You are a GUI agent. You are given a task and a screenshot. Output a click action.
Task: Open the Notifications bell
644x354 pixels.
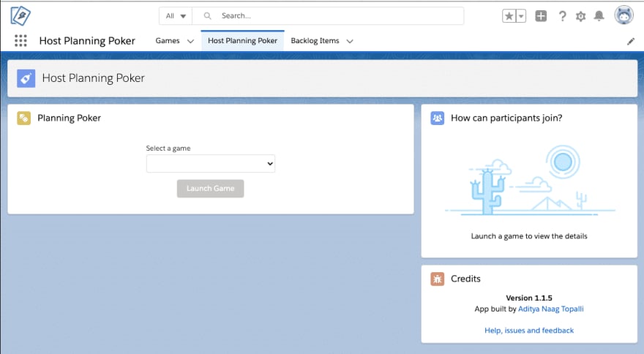599,16
